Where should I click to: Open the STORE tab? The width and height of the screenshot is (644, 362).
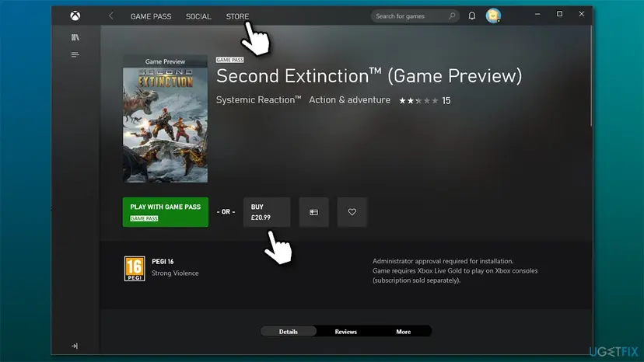(237, 16)
